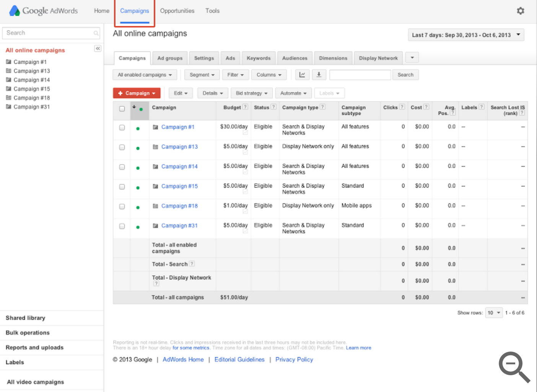Open Show rows count dropdown
Screen dimensions: 537x392
point(494,313)
